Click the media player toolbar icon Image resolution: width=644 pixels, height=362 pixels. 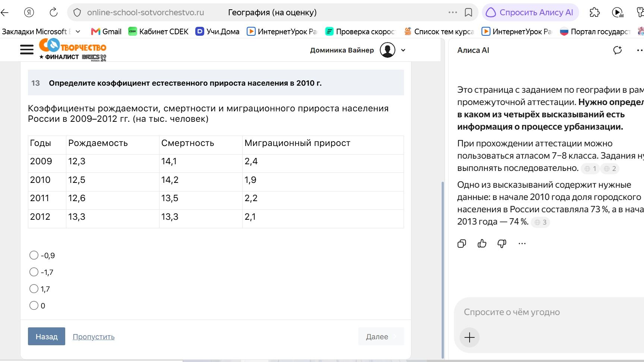click(x=618, y=12)
